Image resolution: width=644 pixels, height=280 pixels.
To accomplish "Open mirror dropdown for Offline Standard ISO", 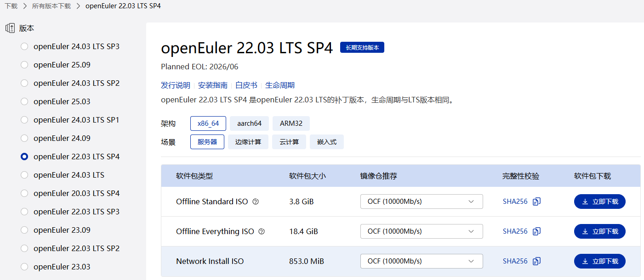I will tap(421, 202).
